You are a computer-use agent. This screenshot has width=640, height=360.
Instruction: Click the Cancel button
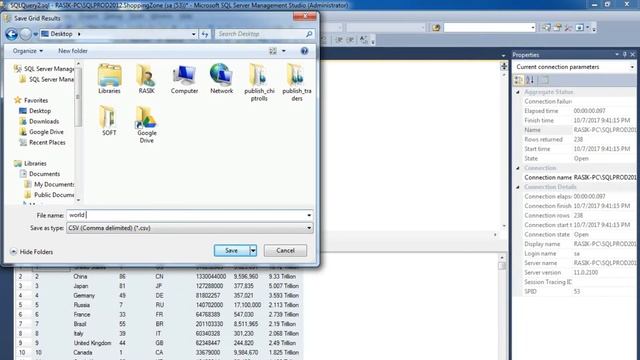285,251
